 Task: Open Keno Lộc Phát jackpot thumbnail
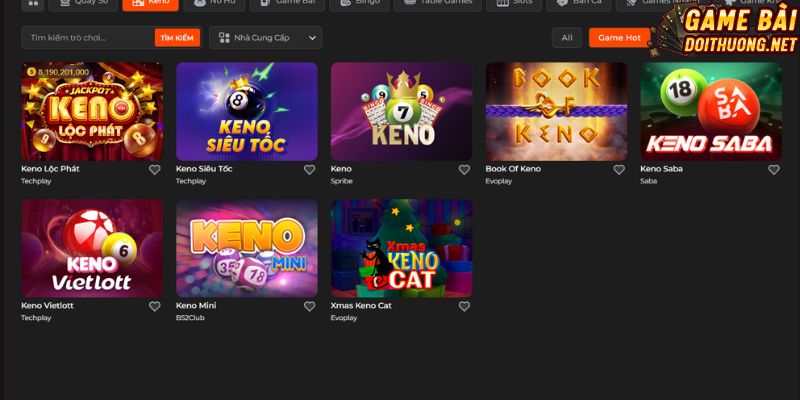pos(92,112)
